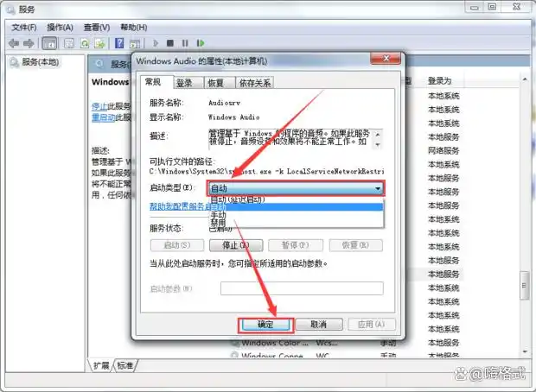Viewport: 536px width, 392px height.
Task: Click the 停止 link in Services window
Action: [99, 106]
